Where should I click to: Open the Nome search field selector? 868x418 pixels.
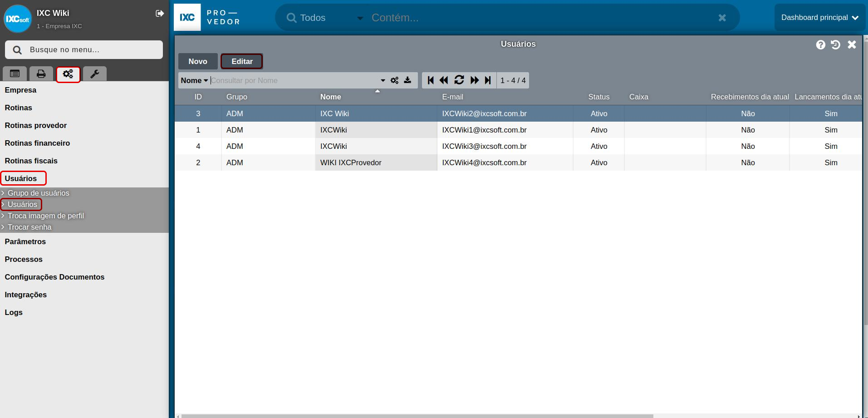(194, 80)
